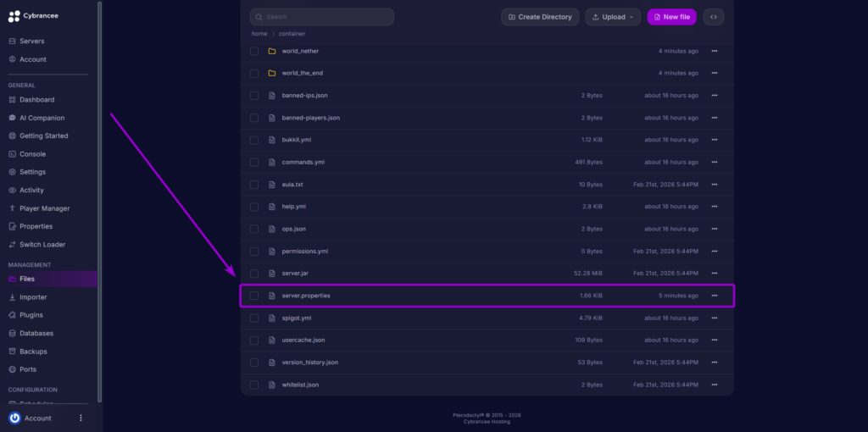Tick the checkbox for banned-ips.json
Viewport: 868px width, 432px height.
tap(254, 95)
